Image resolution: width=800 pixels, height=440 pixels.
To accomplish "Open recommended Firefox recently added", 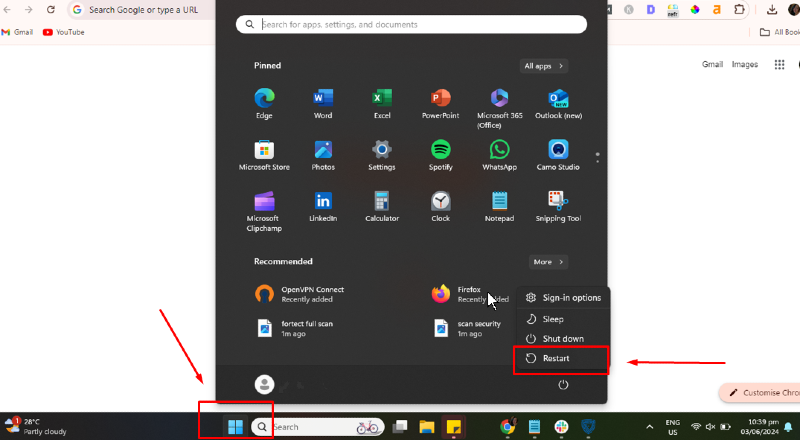I will [x=469, y=294].
